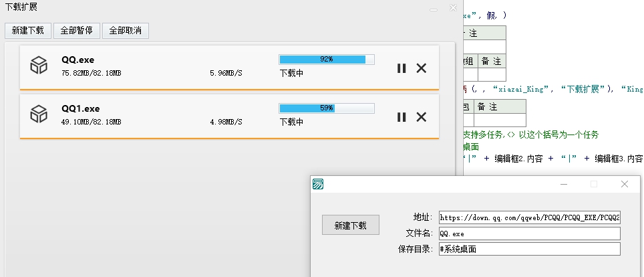This screenshot has width=644, height=277.
Task: Click the 全部暂停 button
Action: point(77,31)
